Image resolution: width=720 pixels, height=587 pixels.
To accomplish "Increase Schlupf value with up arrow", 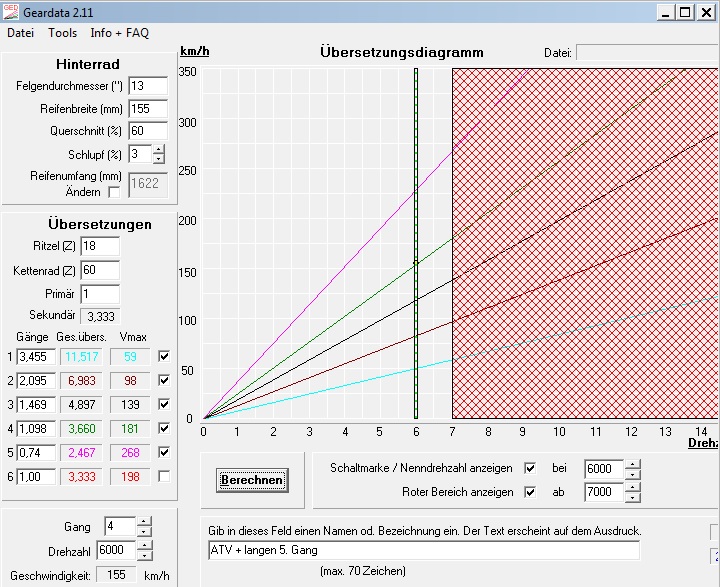I will [159, 149].
